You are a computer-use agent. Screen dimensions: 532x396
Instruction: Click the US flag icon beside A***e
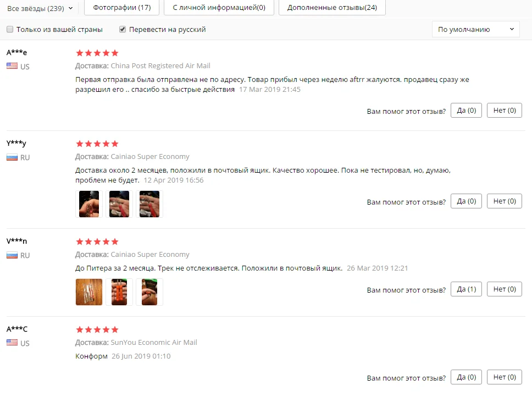coord(12,66)
